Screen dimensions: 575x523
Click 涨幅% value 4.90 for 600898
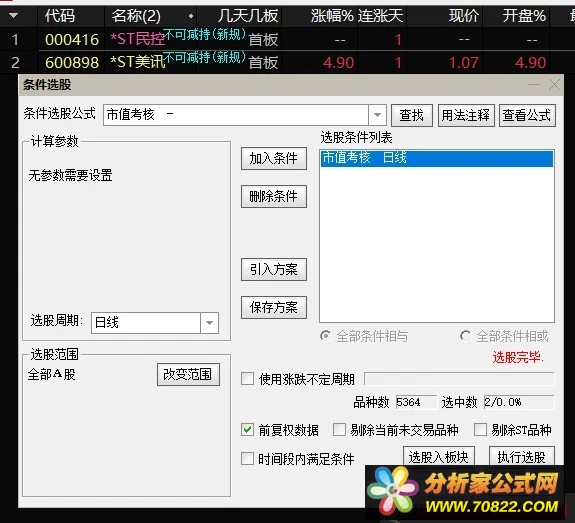[x=338, y=63]
